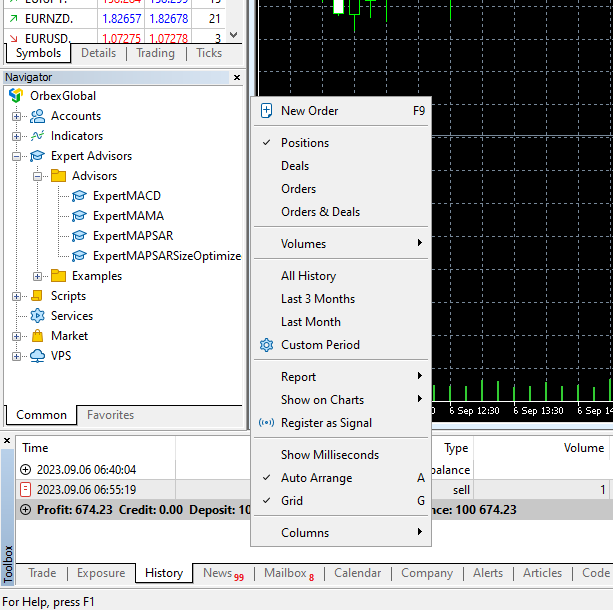Click the balance icon at 06:40:04
613x610 pixels.
click(25, 469)
